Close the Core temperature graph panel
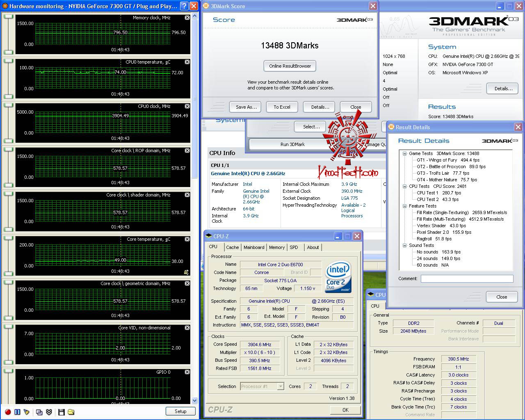This screenshot has height=420, width=525. [187, 239]
